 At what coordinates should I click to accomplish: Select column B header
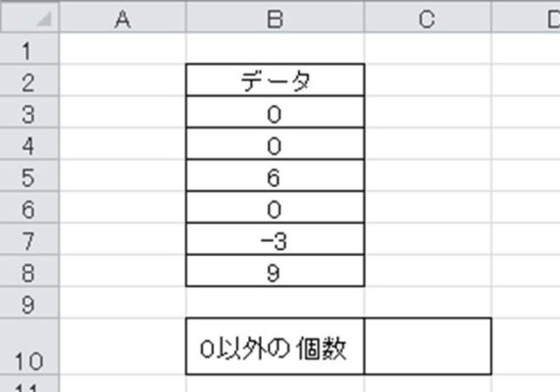(275, 18)
